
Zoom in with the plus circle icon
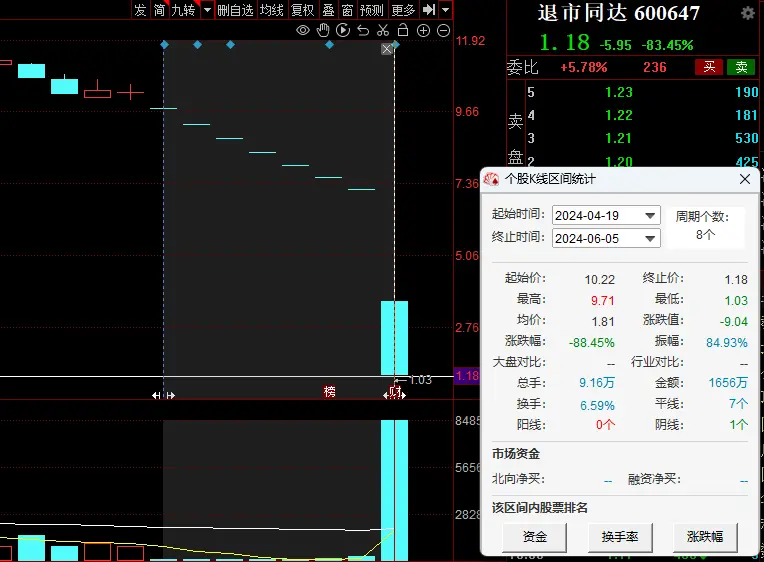click(x=423, y=31)
